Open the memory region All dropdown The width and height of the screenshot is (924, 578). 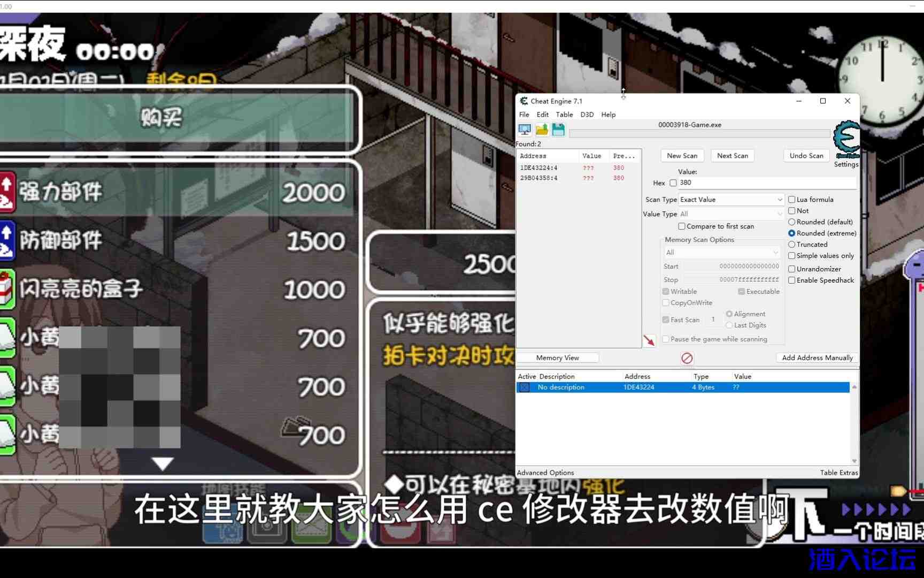click(722, 253)
